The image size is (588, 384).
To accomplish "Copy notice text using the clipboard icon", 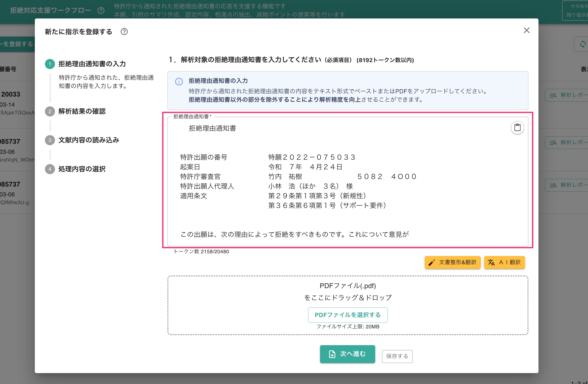I will (517, 128).
